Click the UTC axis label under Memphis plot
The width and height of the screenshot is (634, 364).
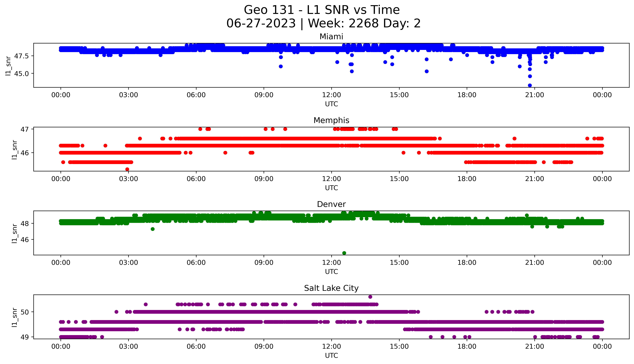331,188
